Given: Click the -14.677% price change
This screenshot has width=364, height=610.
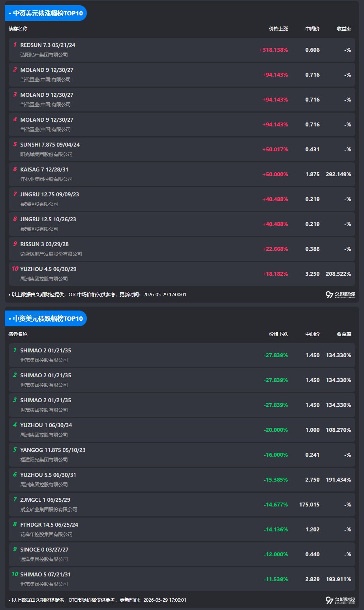Looking at the screenshot, I should click(276, 505).
